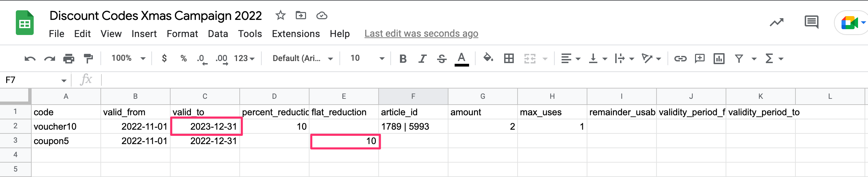Toggle bold formatting
The image size is (868, 177).
pyautogui.click(x=403, y=59)
